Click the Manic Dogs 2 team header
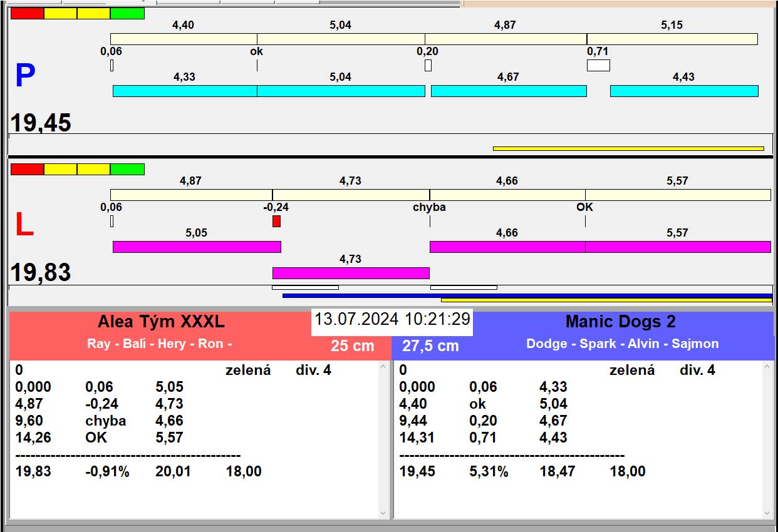Screen dimensions: 778x532 coord(620,322)
